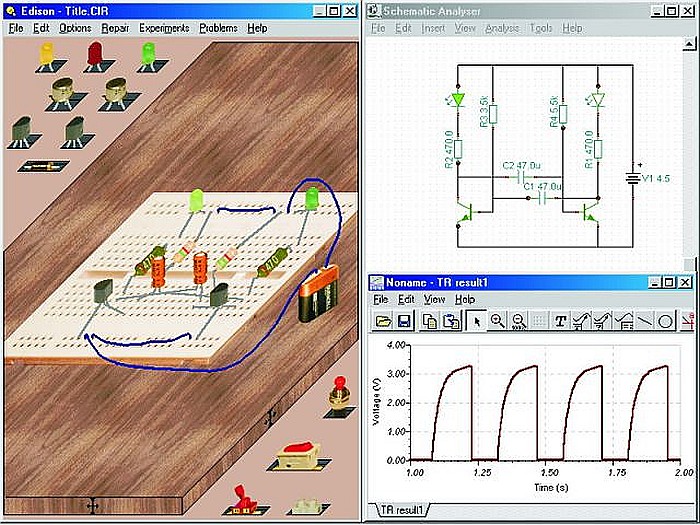This screenshot has width=700, height=525.
Task: Open Analysis menu in Schematic Analyser
Action: click(502, 28)
